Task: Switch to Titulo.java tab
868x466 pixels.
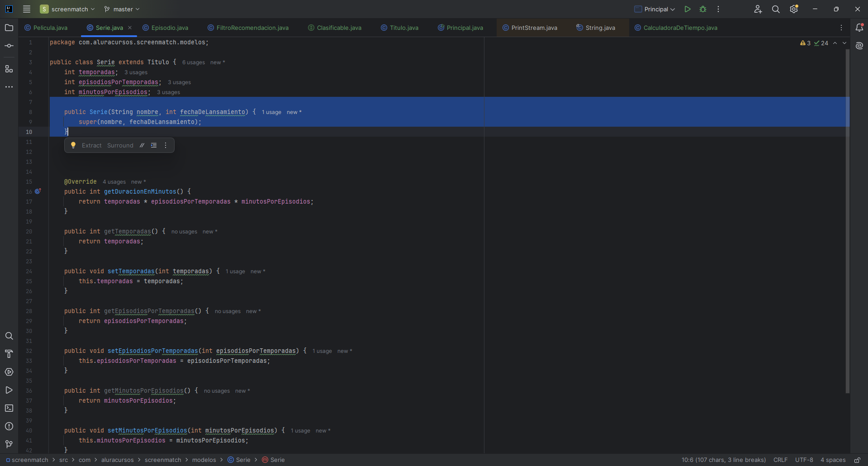Action: pyautogui.click(x=399, y=28)
